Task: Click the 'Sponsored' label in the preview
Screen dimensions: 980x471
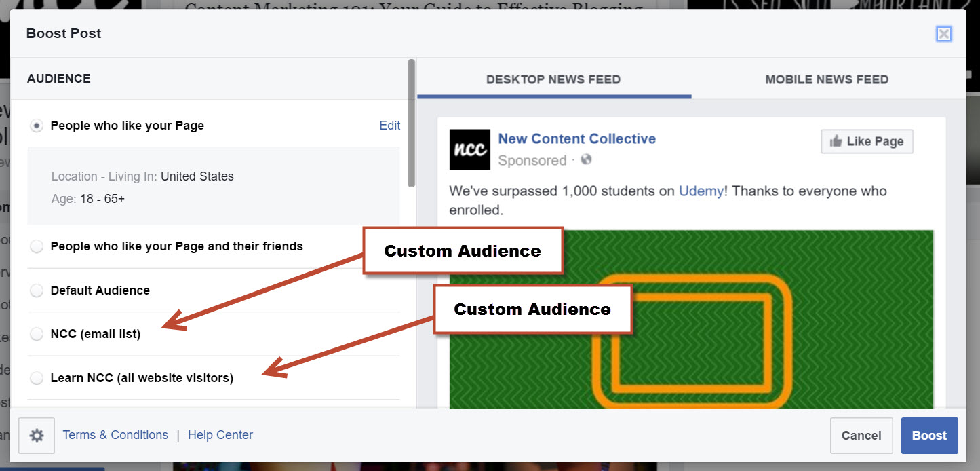Action: pyautogui.click(x=532, y=161)
